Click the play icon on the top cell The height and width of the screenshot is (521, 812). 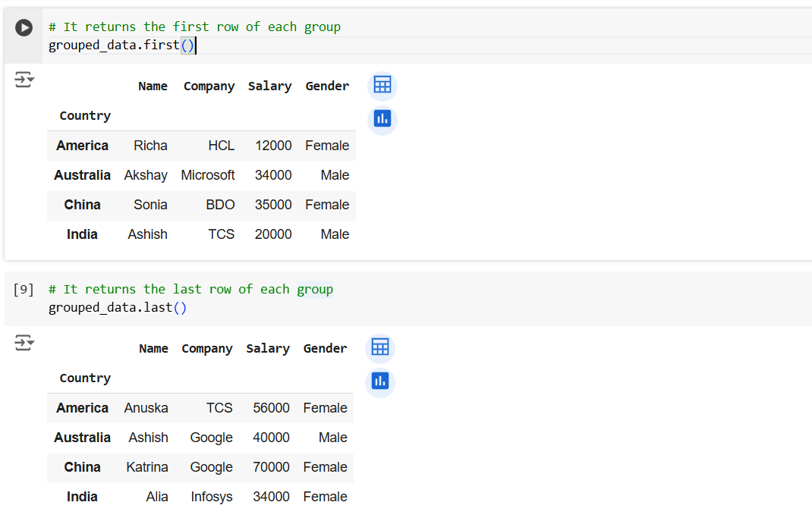[x=24, y=27]
